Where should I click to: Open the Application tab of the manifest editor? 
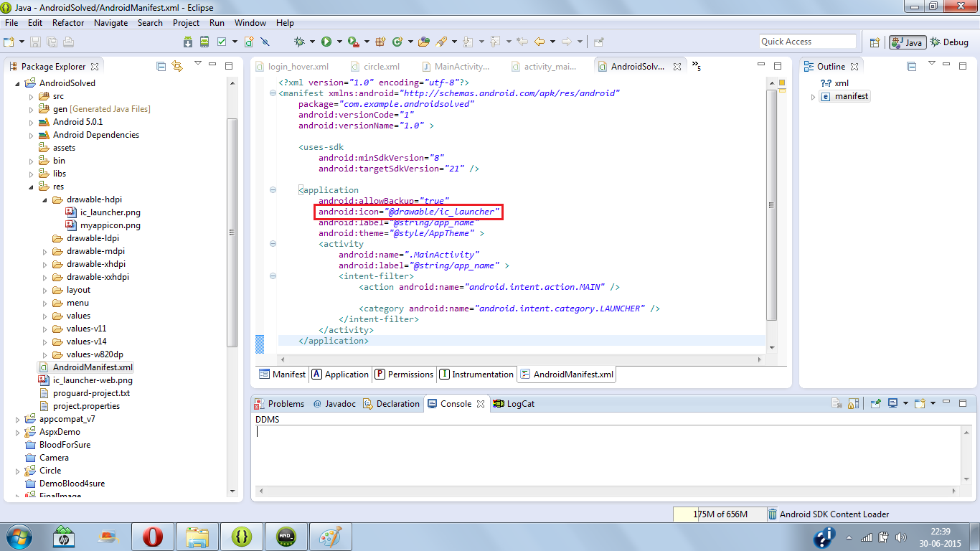[339, 374]
